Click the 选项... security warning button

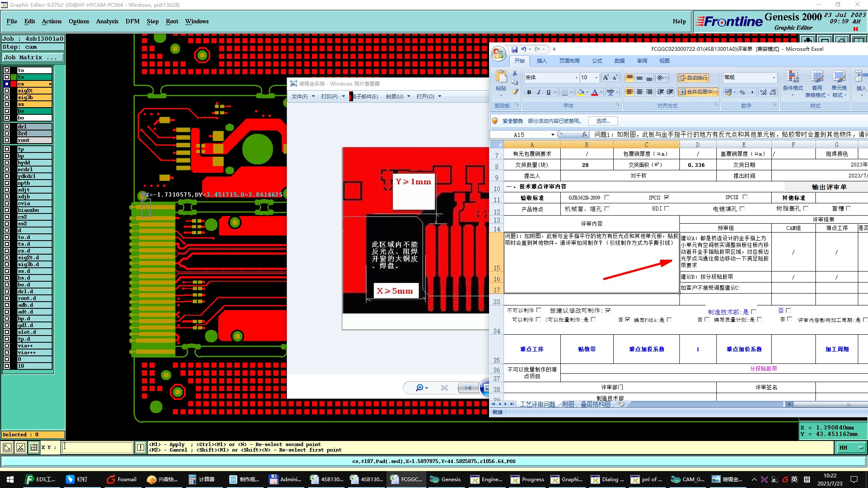click(603, 121)
